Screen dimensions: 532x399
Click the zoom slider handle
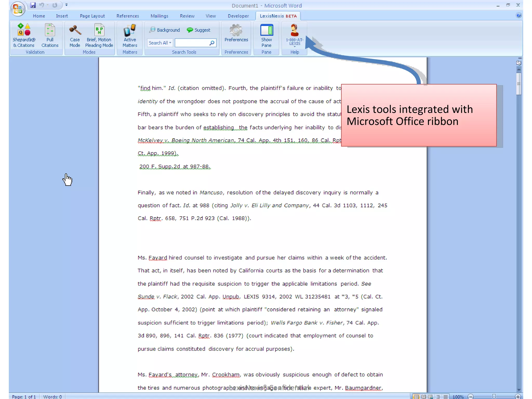494,396
